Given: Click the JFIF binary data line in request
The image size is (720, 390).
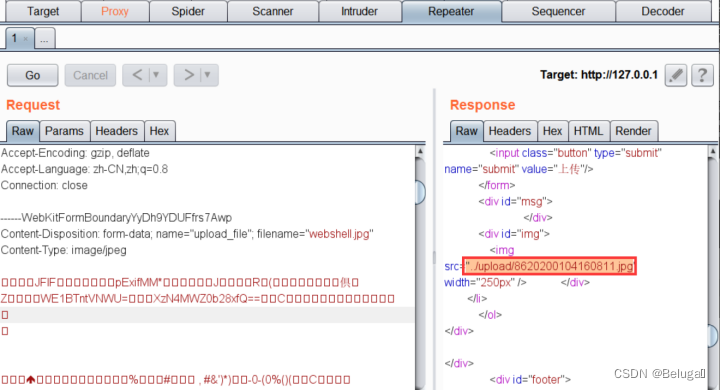Looking at the screenshot, I should click(180, 282).
